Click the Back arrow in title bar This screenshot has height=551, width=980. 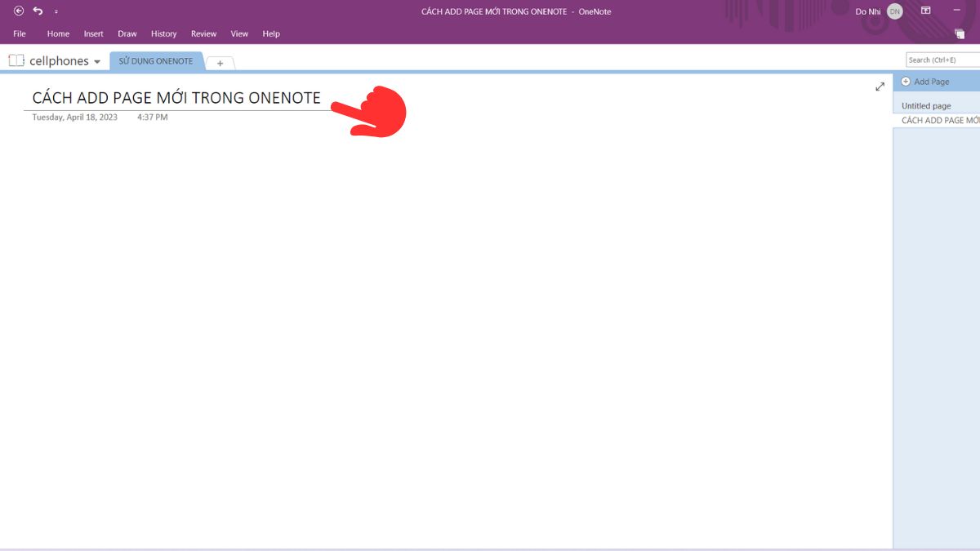coord(19,11)
